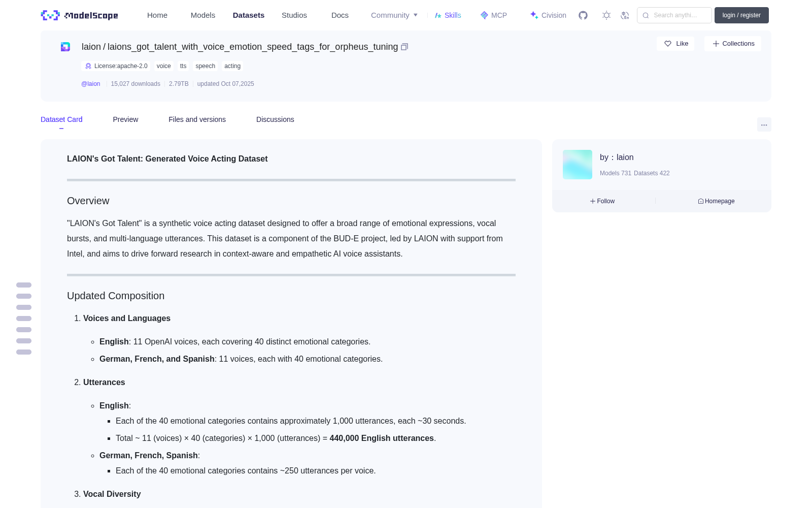Click the "by : laion" author name
The height and width of the screenshot is (508, 812).
(617, 157)
